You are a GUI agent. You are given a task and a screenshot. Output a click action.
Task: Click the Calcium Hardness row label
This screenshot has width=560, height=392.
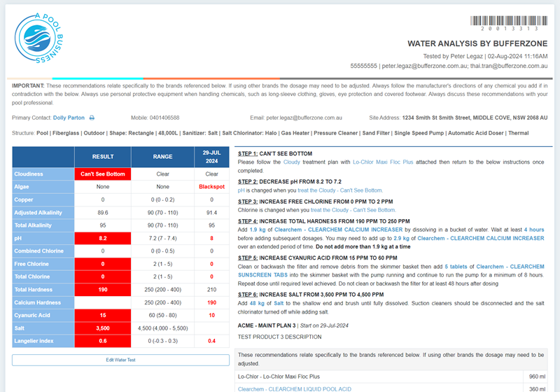pyautogui.click(x=43, y=302)
